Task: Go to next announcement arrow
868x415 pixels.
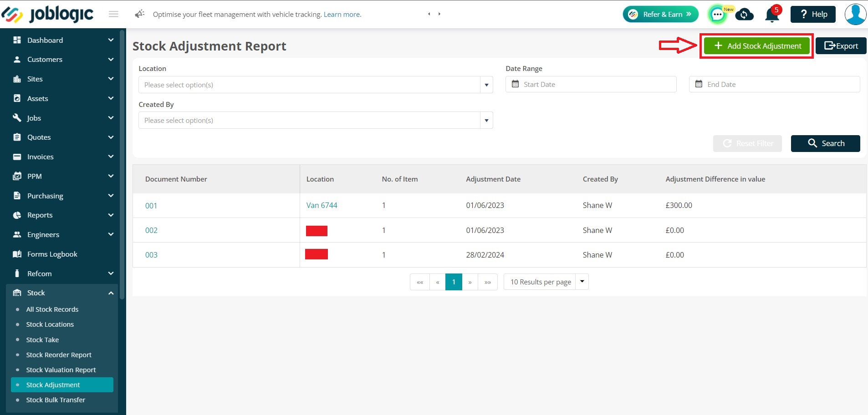Action: 439,14
